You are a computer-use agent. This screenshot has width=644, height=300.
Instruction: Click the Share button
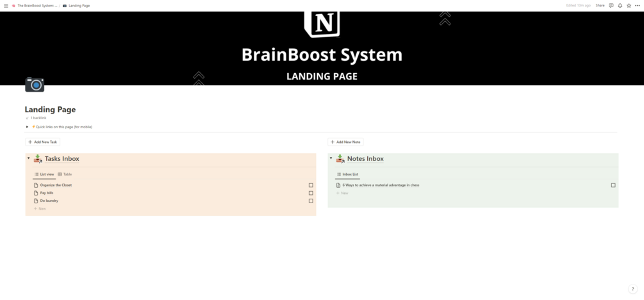[x=600, y=6]
